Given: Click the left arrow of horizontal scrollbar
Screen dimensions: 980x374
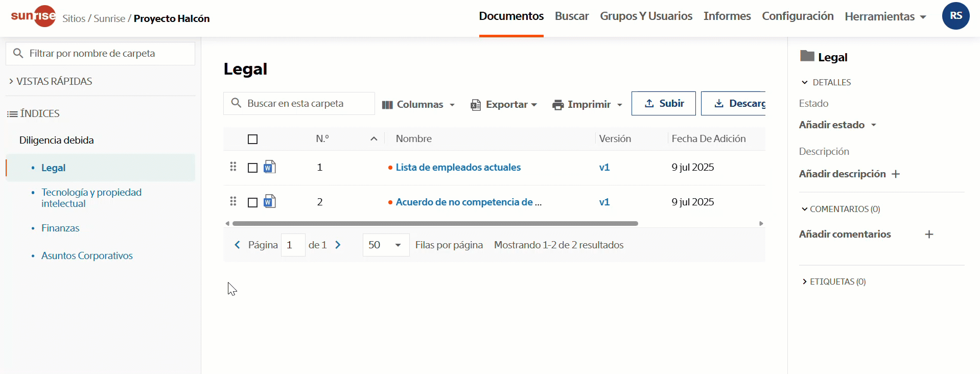Looking at the screenshot, I should [227, 223].
